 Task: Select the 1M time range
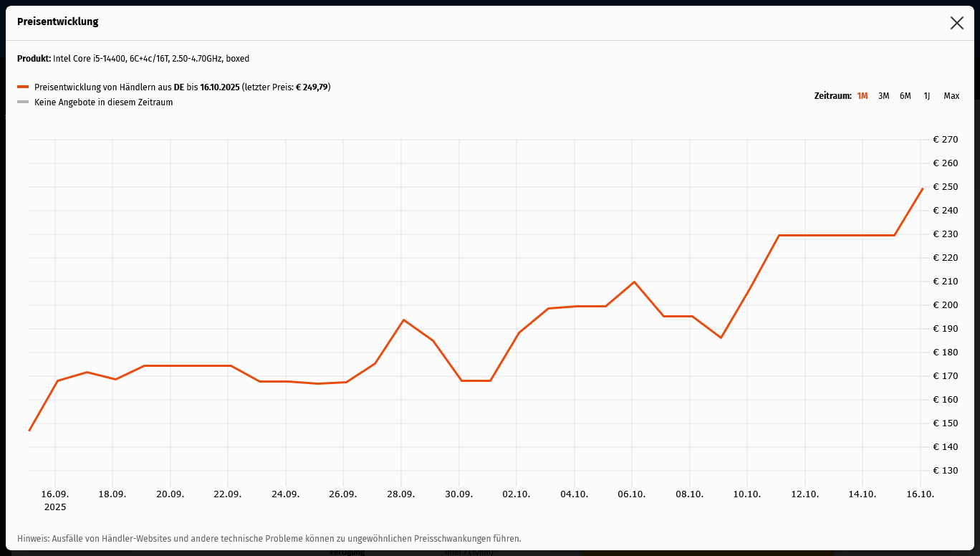coord(862,96)
